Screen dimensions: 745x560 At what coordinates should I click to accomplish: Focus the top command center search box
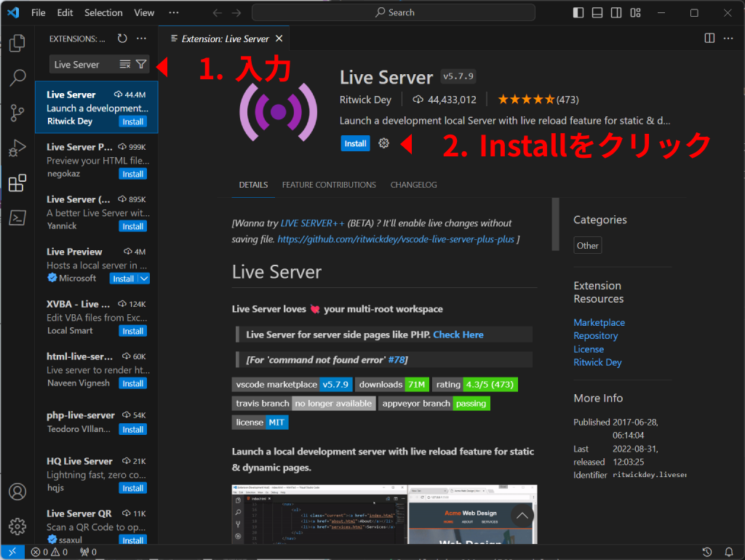(394, 13)
